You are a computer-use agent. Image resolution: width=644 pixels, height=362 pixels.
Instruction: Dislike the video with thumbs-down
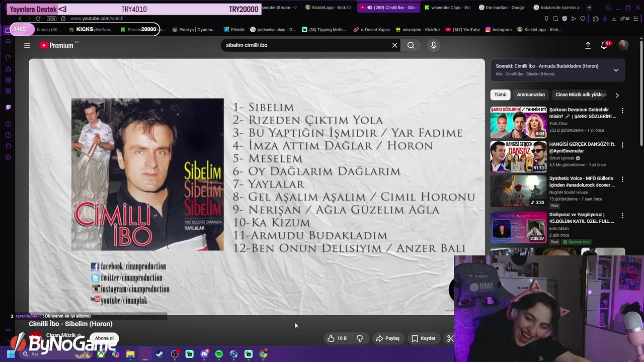[360, 338]
